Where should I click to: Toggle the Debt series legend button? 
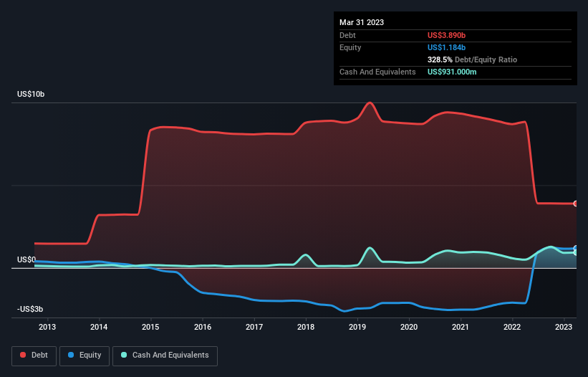pyautogui.click(x=34, y=355)
